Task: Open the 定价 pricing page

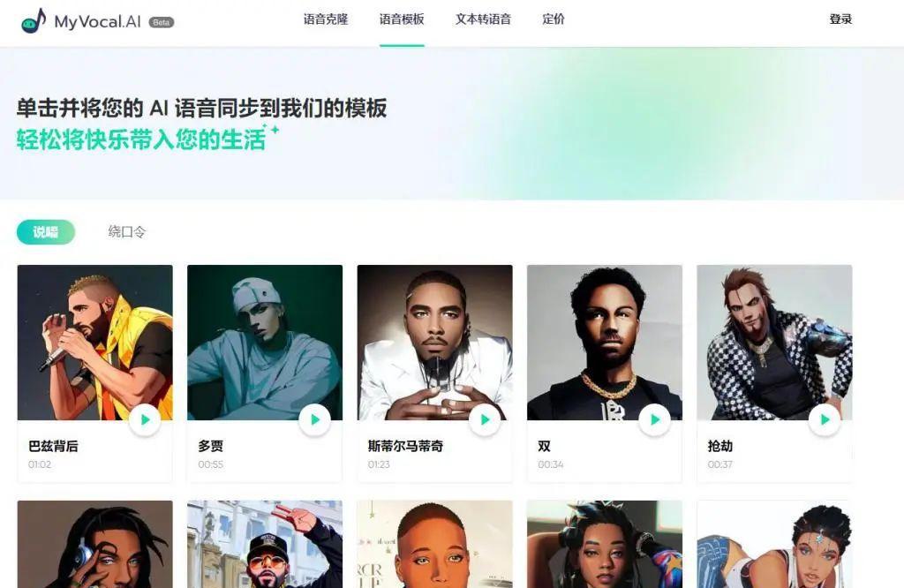Action: point(554,19)
